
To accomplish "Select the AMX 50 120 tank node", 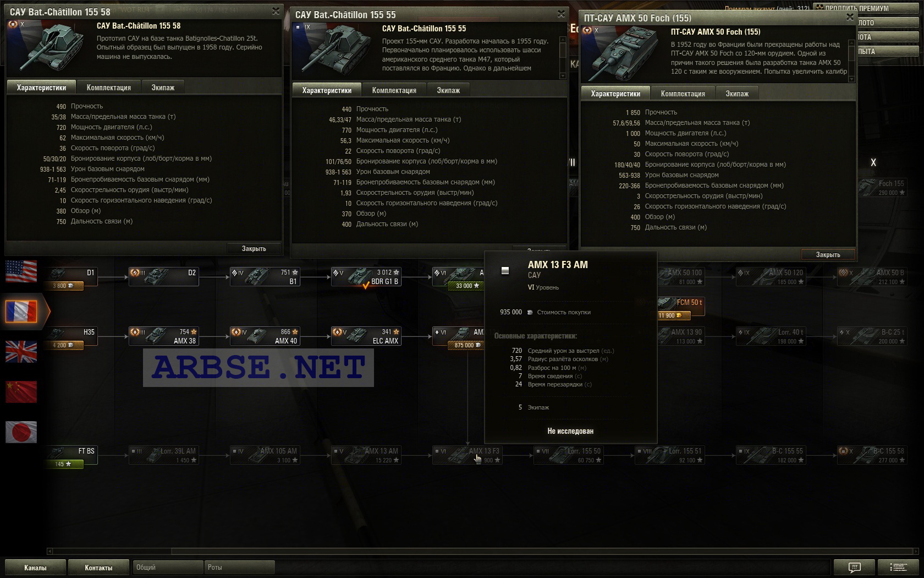I will [771, 276].
